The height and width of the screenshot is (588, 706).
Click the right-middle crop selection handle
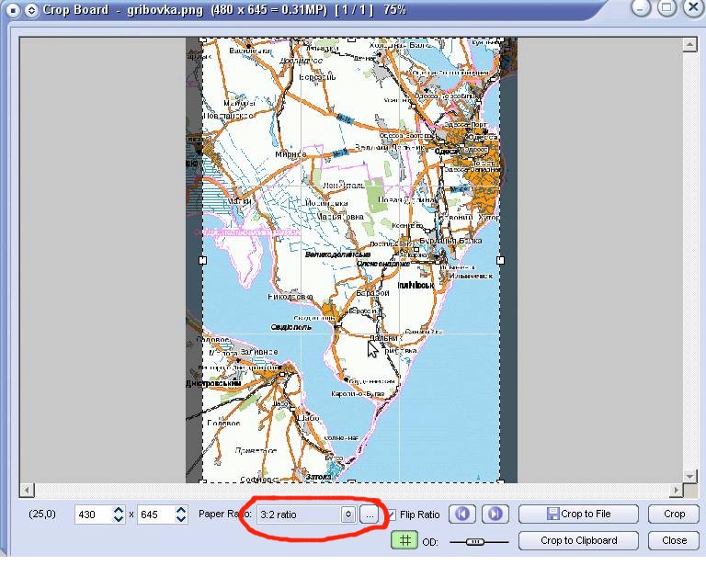[500, 260]
